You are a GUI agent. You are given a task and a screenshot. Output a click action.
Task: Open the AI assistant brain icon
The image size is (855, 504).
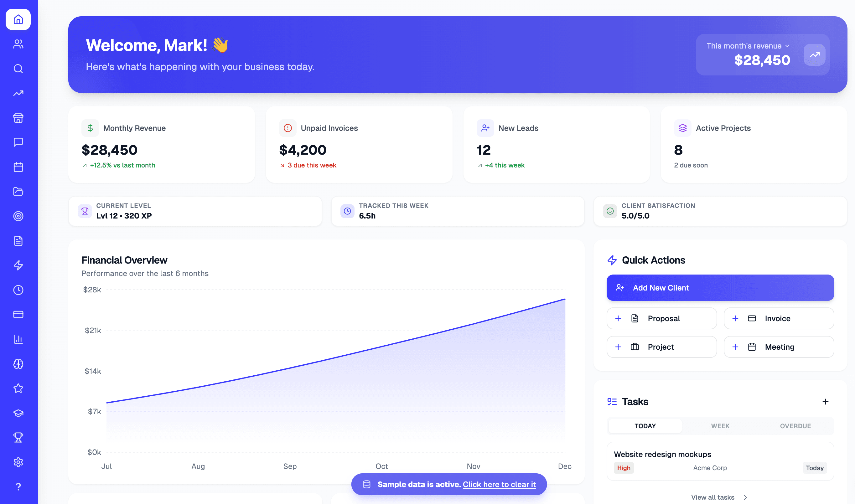(18, 364)
